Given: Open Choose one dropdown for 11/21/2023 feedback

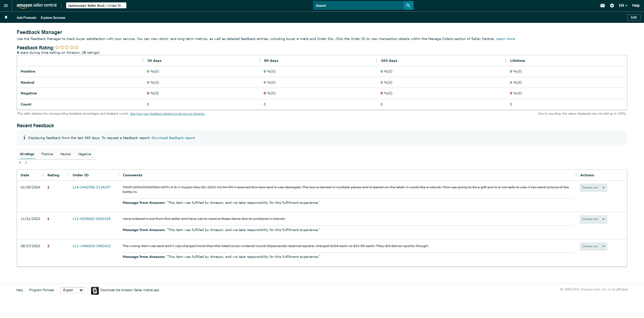Looking at the screenshot, I should point(593,219).
